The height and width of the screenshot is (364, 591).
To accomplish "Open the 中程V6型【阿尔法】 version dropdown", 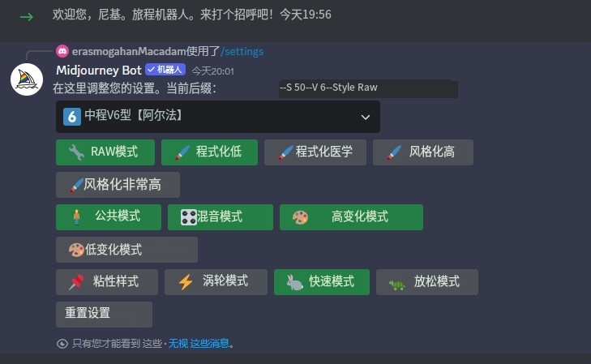I will [x=218, y=117].
